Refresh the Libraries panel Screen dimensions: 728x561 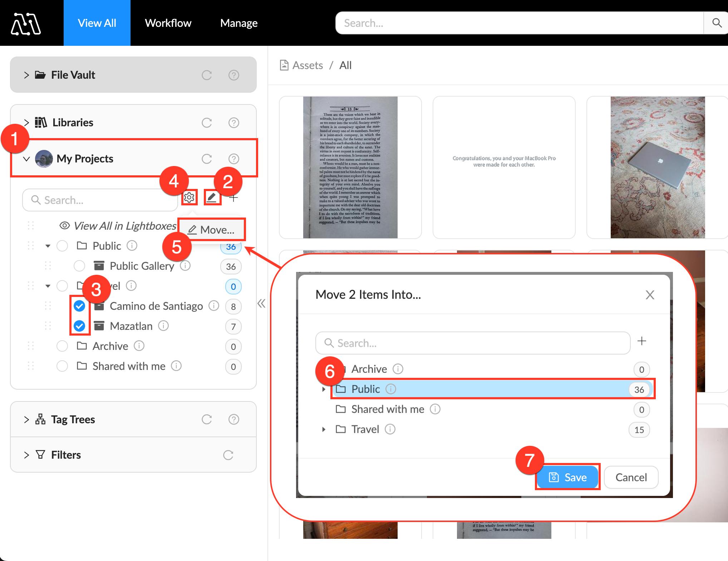click(x=207, y=123)
